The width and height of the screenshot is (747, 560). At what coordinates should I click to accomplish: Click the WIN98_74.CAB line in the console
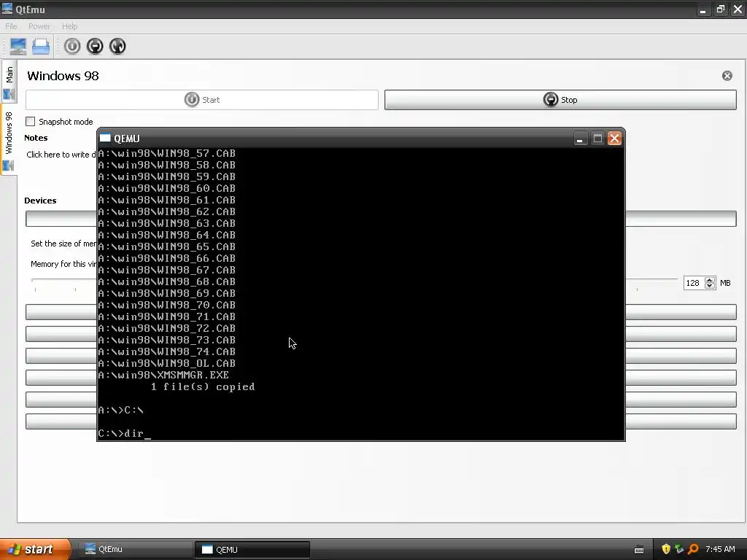point(167,351)
